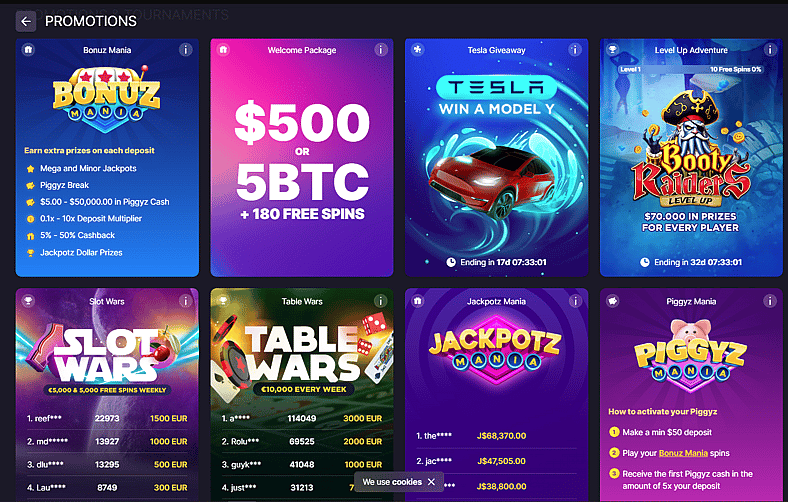This screenshot has width=788, height=502.
Task: Go back using the arrow beside PROMOTIONS
Action: click(x=26, y=22)
